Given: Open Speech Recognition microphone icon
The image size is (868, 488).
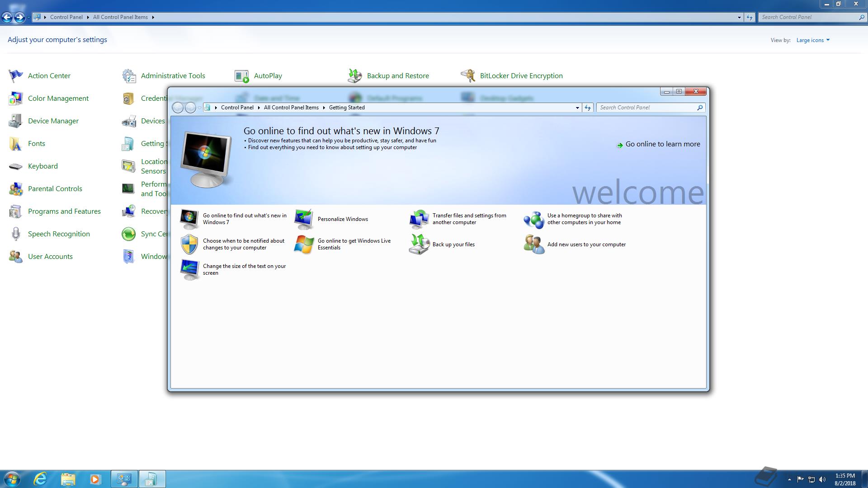Looking at the screenshot, I should 16,234.
